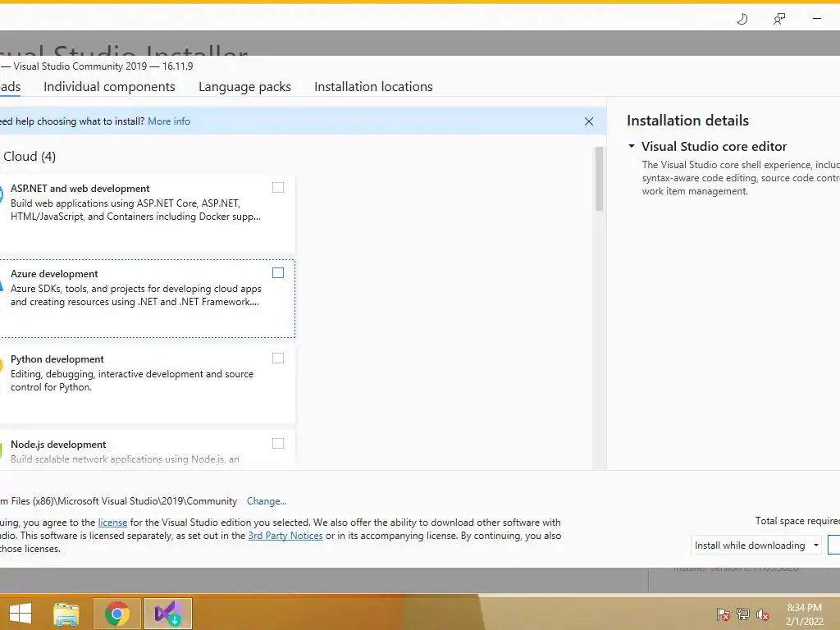Screen dimensions: 840x630
Task: Open Windows Start menu
Action: pyautogui.click(x=21, y=614)
